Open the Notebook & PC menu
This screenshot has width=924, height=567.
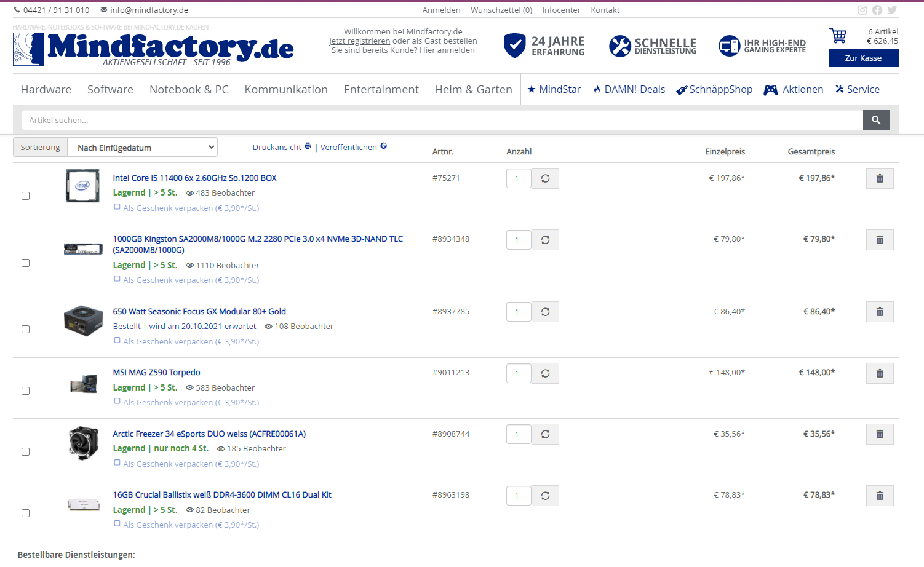189,89
